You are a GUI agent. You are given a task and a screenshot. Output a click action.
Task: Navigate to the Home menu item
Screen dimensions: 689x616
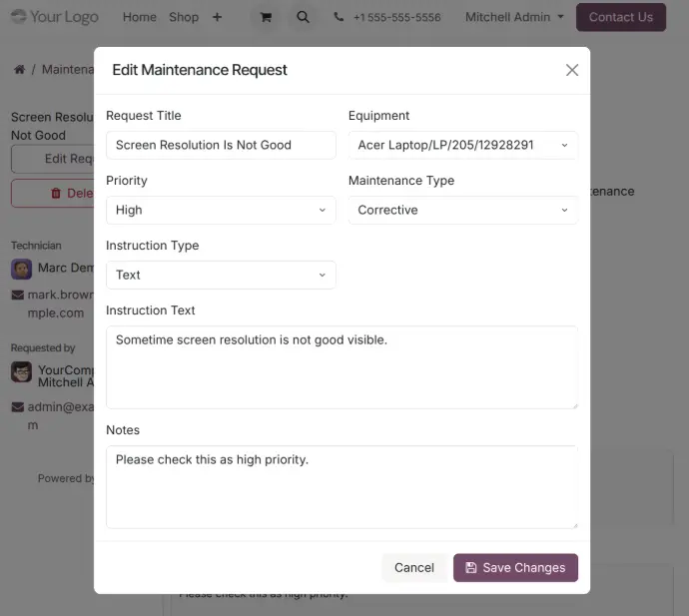(x=140, y=17)
